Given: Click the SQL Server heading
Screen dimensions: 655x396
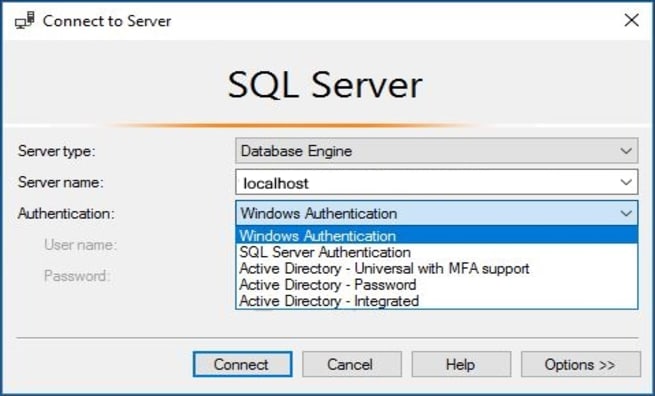Looking at the screenshot, I should [325, 85].
